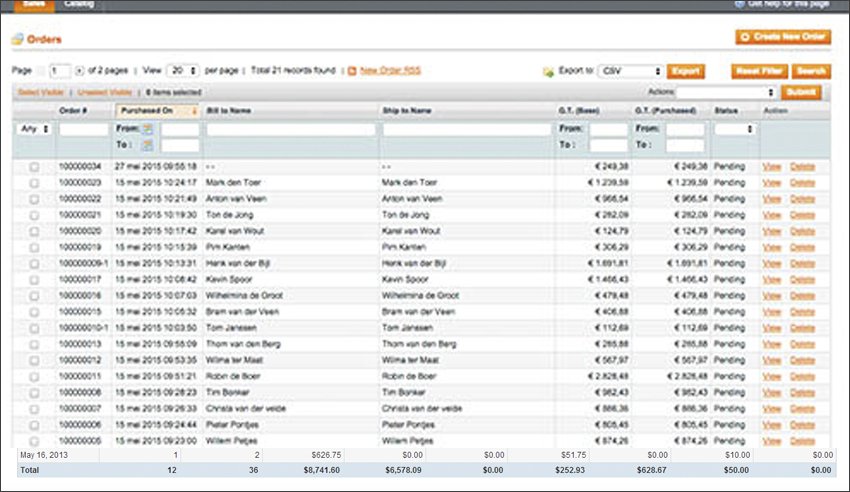Click the May 16, 2013 row date
Image resolution: width=850 pixels, height=492 pixels.
point(44,455)
